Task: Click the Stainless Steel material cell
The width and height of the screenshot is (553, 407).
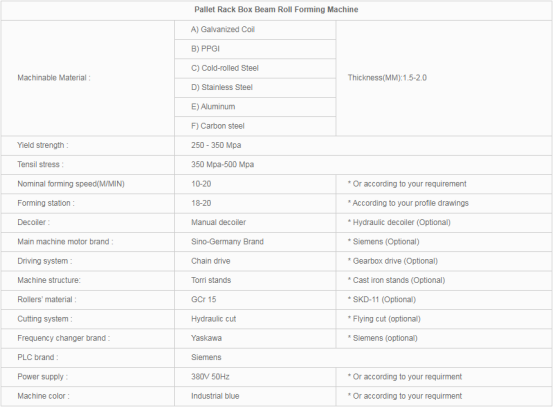Action: (255, 87)
